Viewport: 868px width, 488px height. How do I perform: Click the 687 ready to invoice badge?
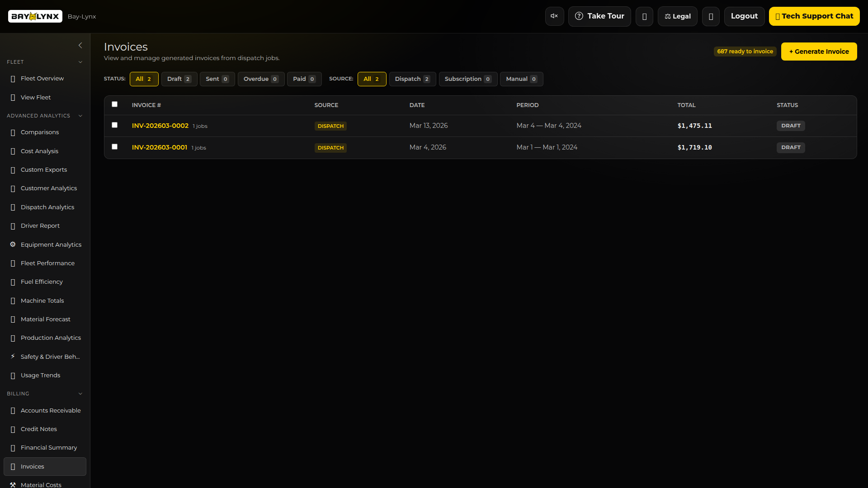pos(745,52)
